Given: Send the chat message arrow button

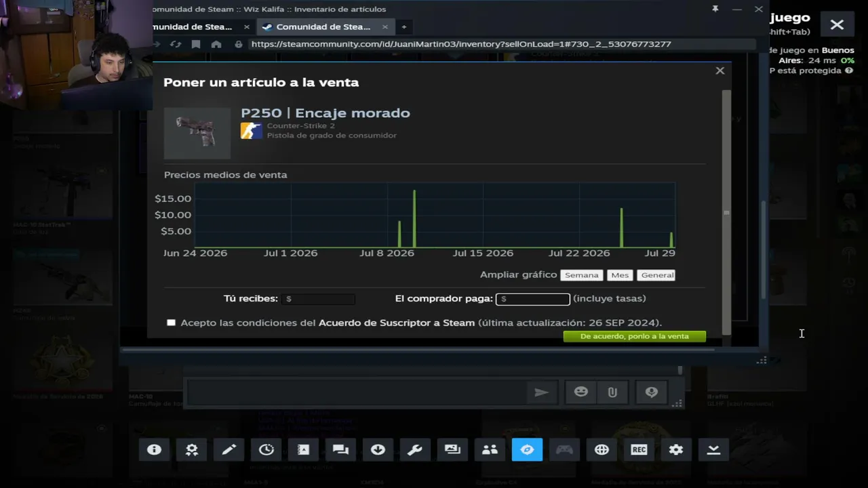Looking at the screenshot, I should tap(541, 392).
